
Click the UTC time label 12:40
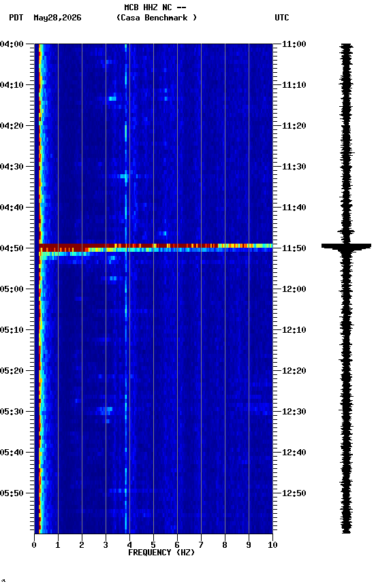click(x=294, y=453)
